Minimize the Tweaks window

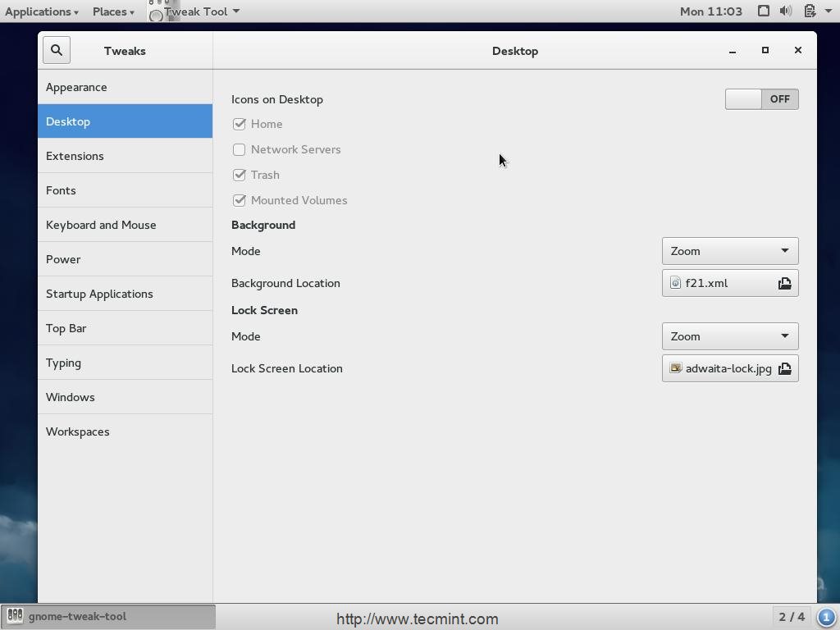733,51
